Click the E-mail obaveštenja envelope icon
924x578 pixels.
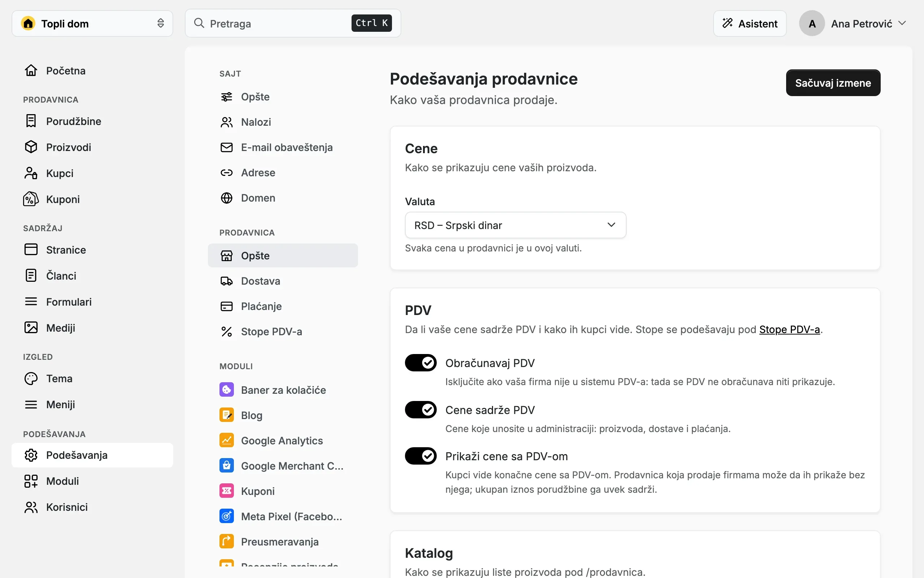[226, 147]
